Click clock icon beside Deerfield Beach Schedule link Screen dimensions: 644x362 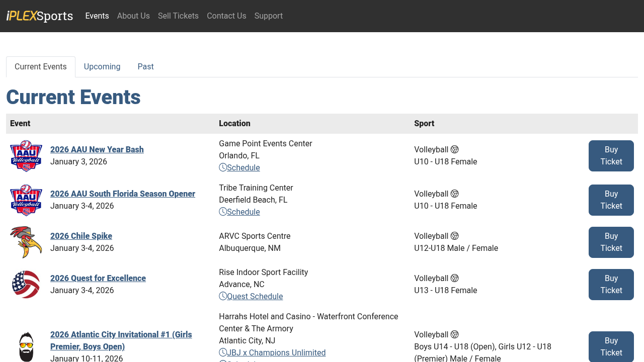tap(223, 212)
